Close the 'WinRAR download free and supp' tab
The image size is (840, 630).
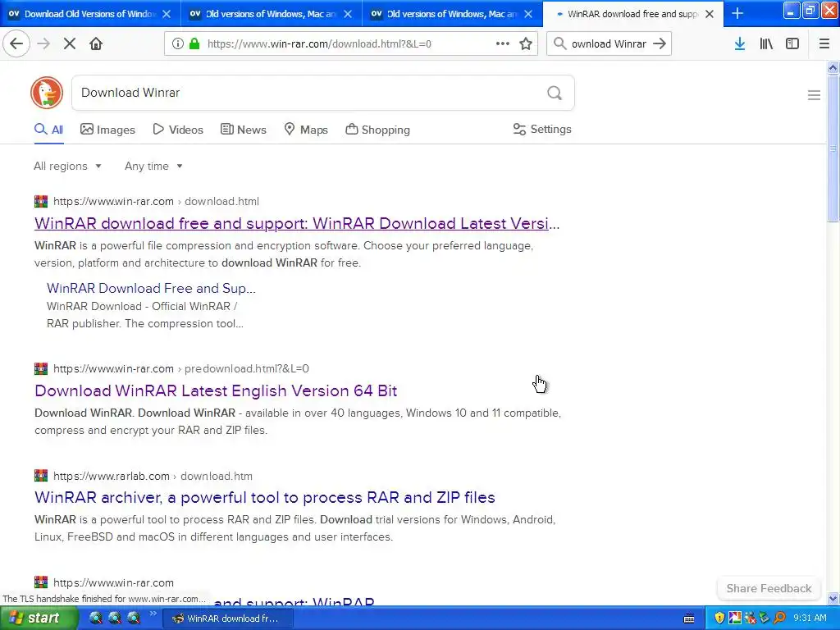710,14
